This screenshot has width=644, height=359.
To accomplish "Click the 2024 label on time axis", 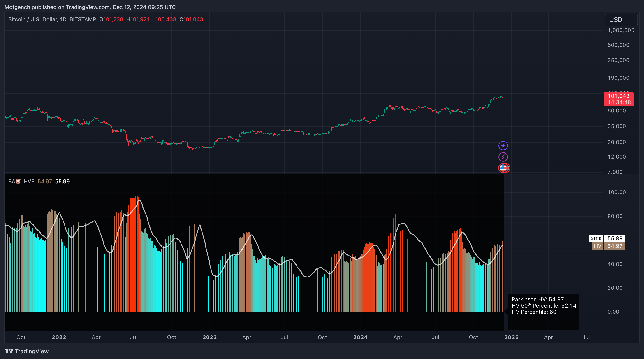I will pos(360,337).
